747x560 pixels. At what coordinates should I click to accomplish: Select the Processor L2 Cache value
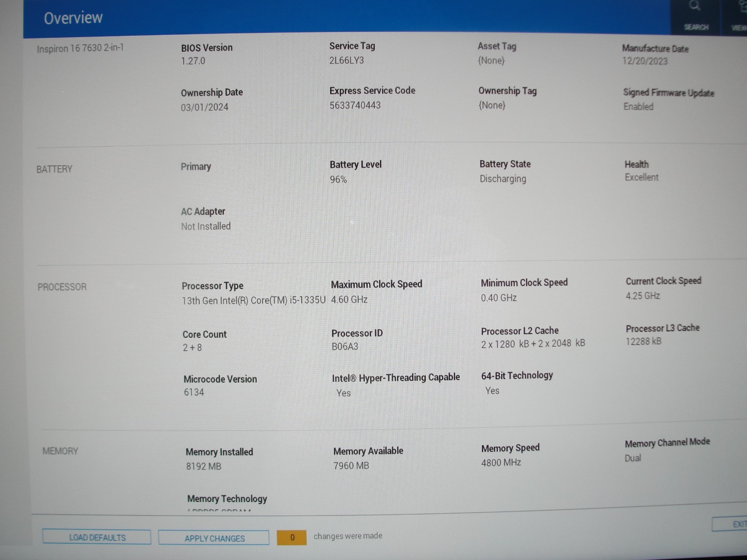point(533,343)
